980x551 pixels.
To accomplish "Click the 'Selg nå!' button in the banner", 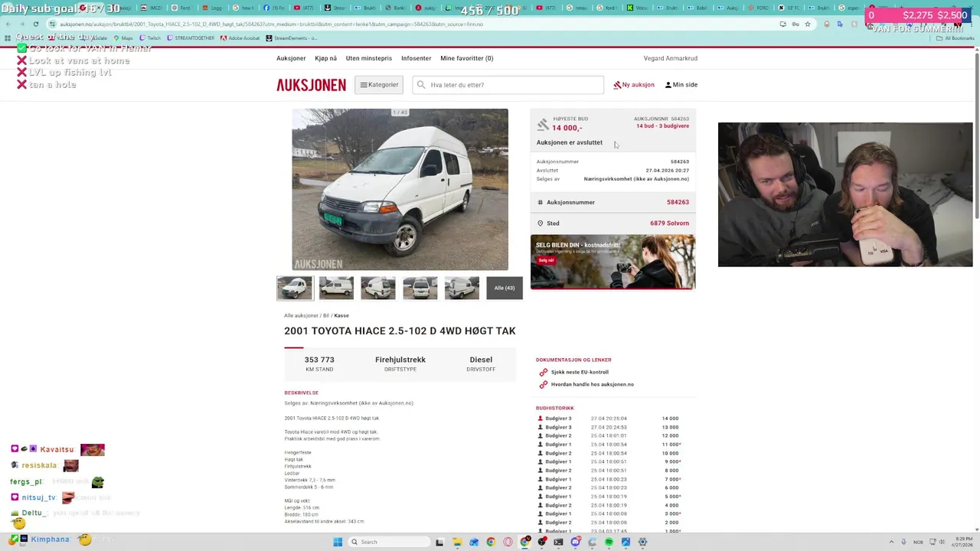I will click(x=546, y=260).
